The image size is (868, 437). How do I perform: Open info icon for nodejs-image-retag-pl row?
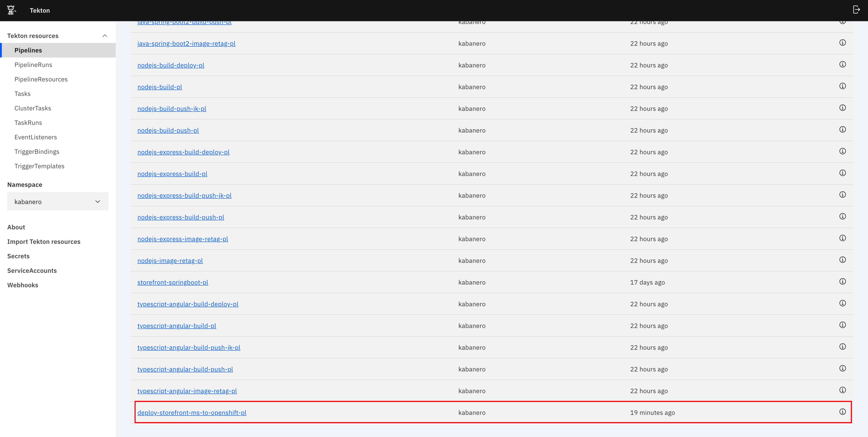click(842, 260)
